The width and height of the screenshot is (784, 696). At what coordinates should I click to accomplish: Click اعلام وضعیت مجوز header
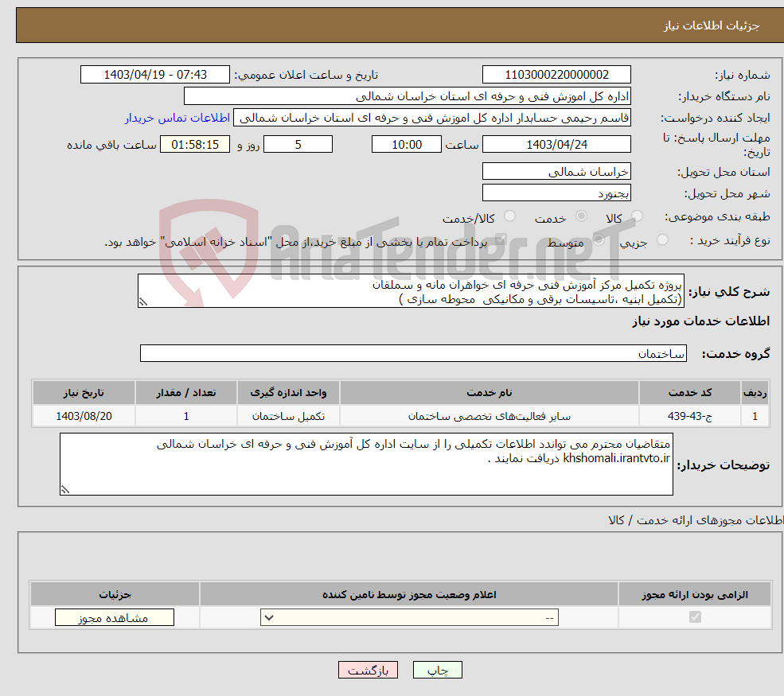click(409, 594)
